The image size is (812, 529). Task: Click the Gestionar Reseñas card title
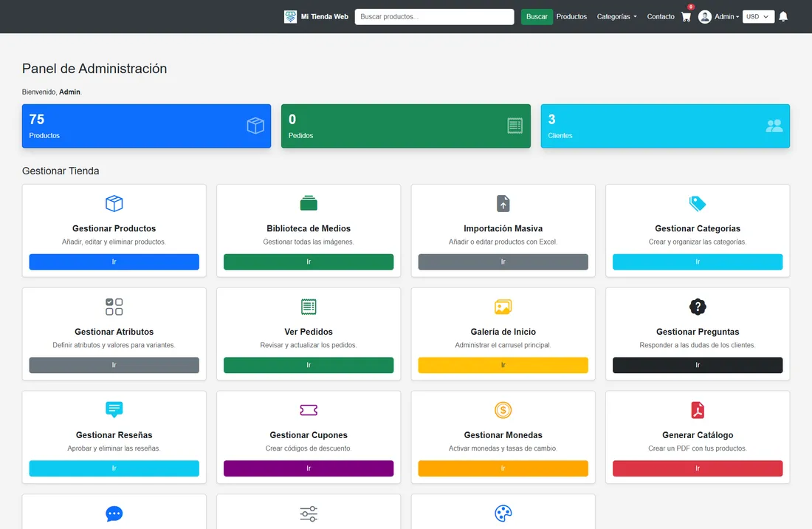[114, 434]
